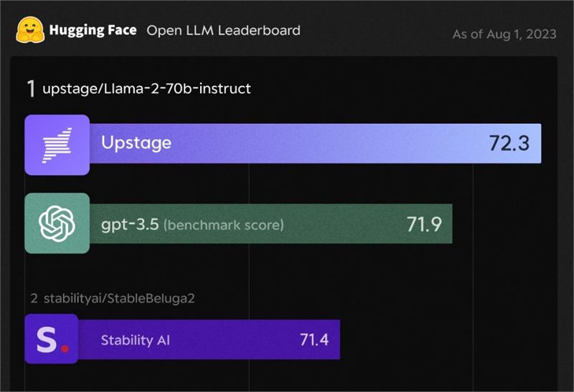
Task: Open the upstage/Llama-2-70b-instruct model name
Action: (x=146, y=88)
